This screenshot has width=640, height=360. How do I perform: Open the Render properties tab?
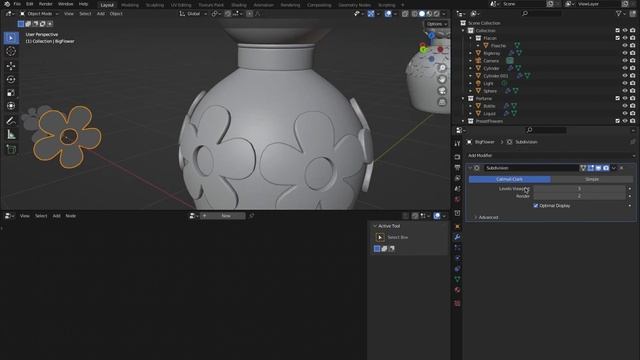(457, 157)
